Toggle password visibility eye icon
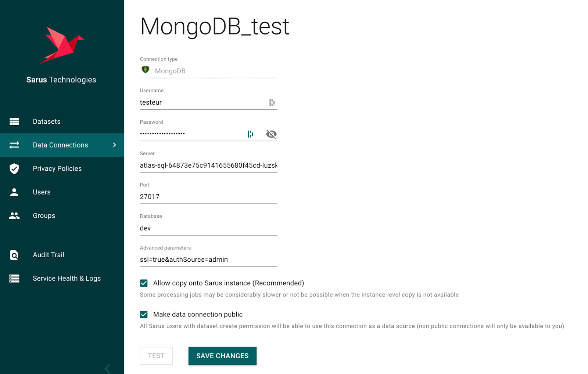Screen dimensions: 588x374 271,134
